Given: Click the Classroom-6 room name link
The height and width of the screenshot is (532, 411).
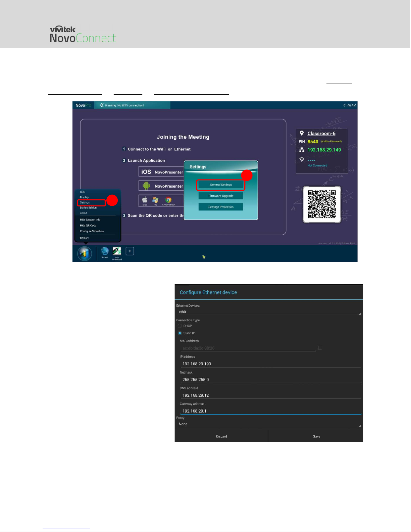Looking at the screenshot, I should tap(321, 133).
